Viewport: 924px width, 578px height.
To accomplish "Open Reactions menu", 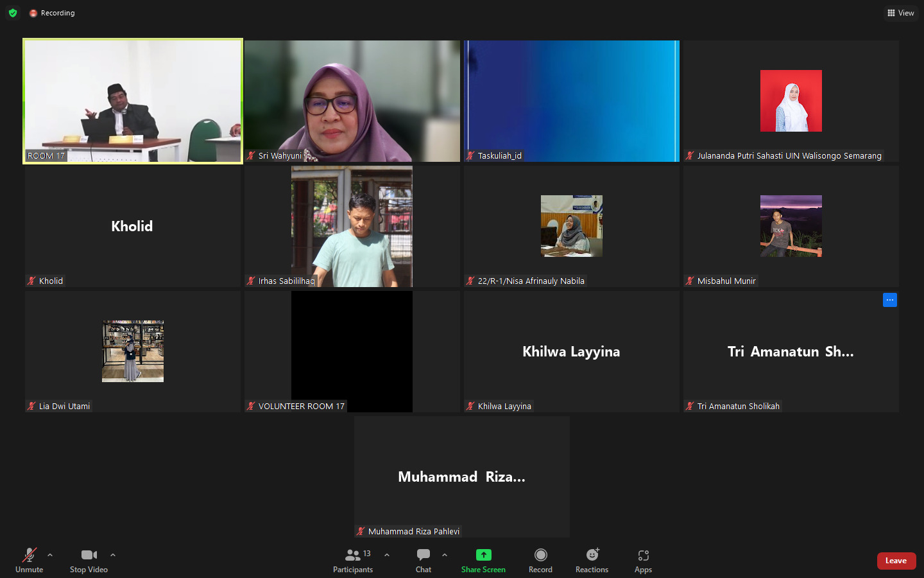I will (x=592, y=560).
